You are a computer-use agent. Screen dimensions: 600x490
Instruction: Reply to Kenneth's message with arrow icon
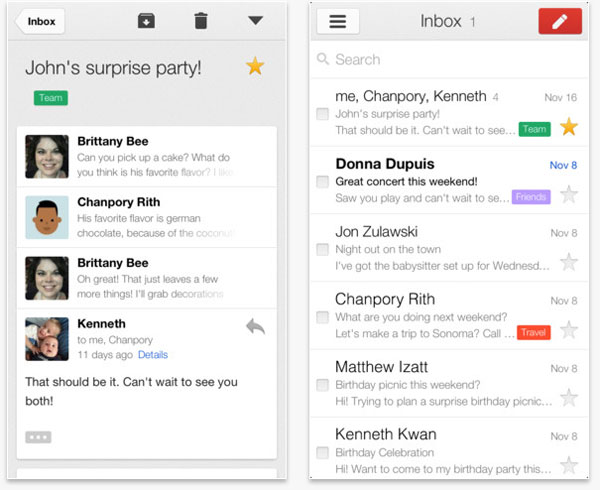pos(255,327)
